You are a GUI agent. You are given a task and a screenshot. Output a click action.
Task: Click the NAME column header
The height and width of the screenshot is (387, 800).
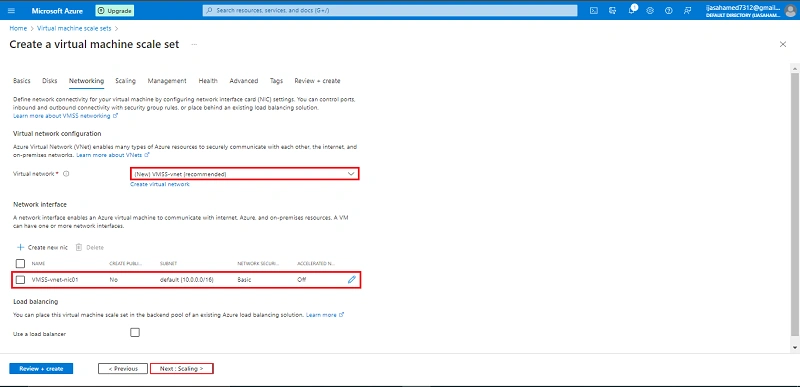tap(38, 264)
